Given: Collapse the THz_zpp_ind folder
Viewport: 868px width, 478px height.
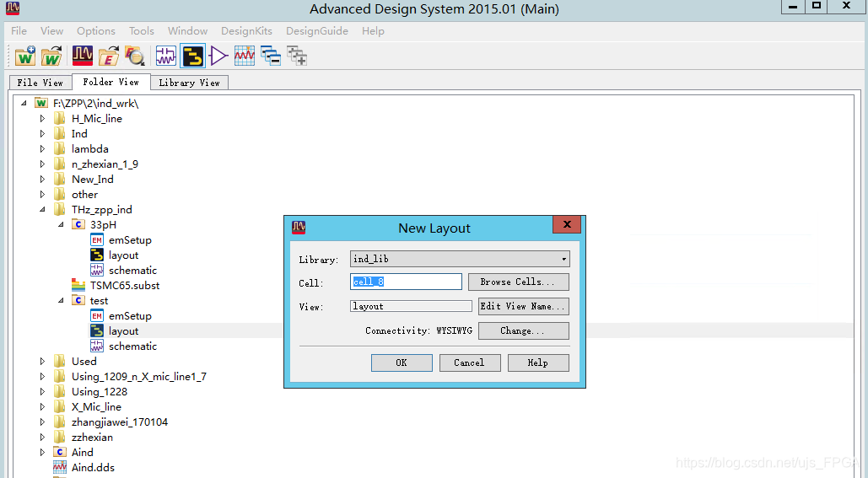Looking at the screenshot, I should [43, 210].
